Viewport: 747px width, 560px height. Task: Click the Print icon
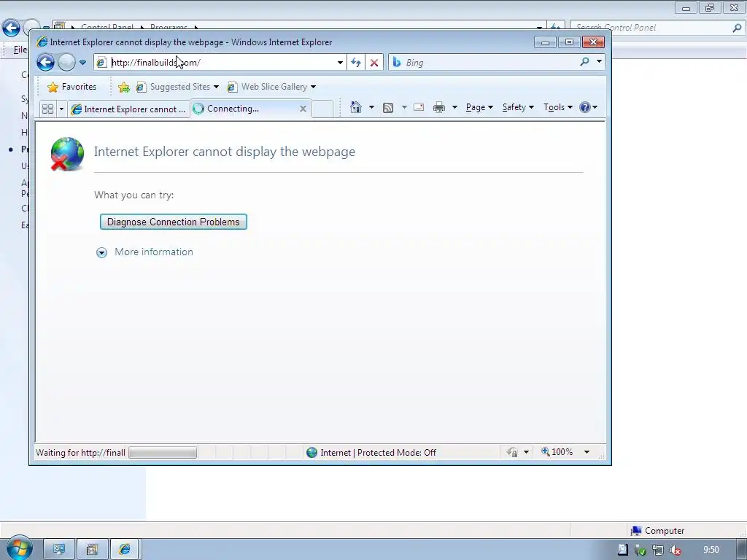coord(438,108)
